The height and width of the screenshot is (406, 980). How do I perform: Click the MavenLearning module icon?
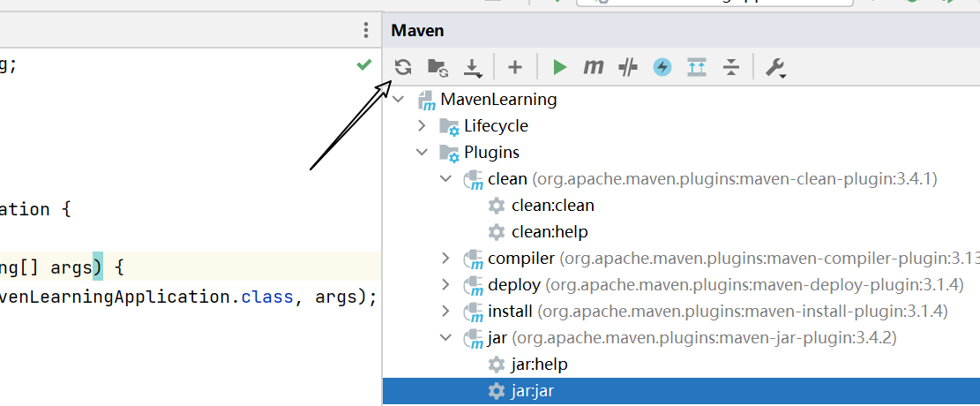point(427,100)
